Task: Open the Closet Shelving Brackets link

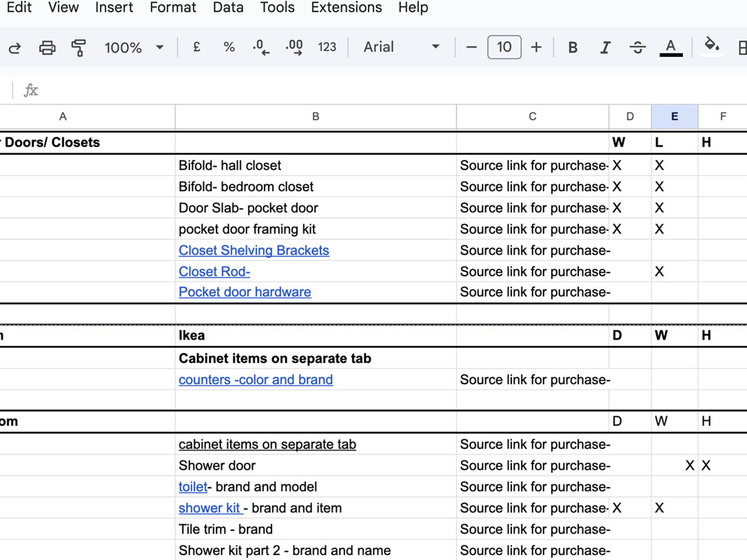Action: 254,251
